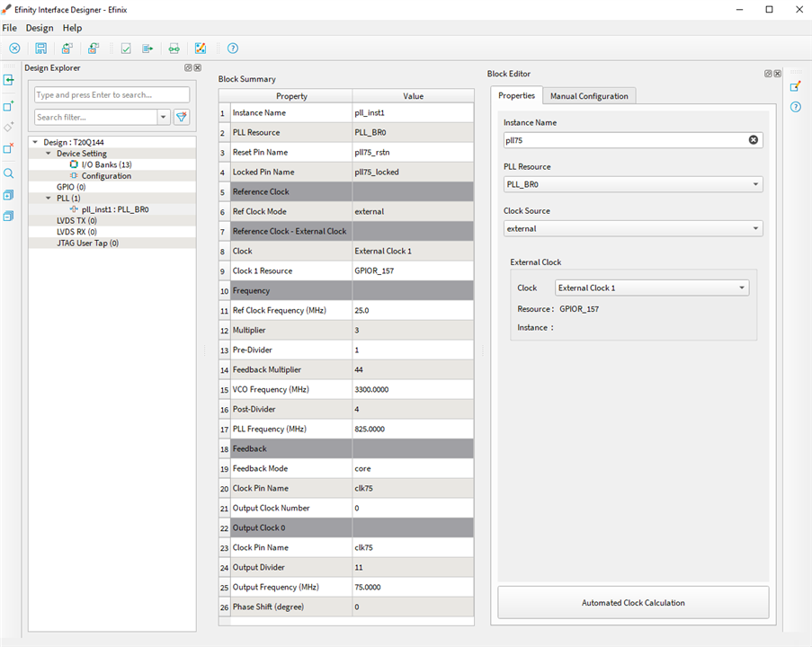Click the Value column header

[x=414, y=96]
